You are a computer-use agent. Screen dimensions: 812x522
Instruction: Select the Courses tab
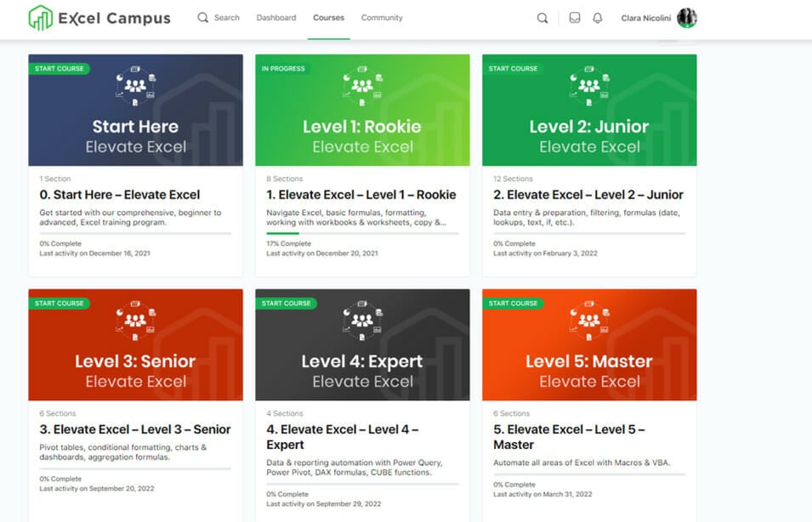point(328,18)
